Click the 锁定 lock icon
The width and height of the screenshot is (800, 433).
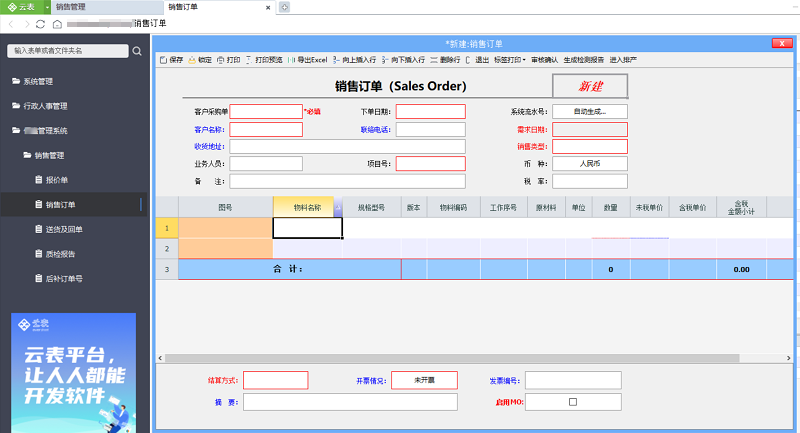click(x=192, y=60)
